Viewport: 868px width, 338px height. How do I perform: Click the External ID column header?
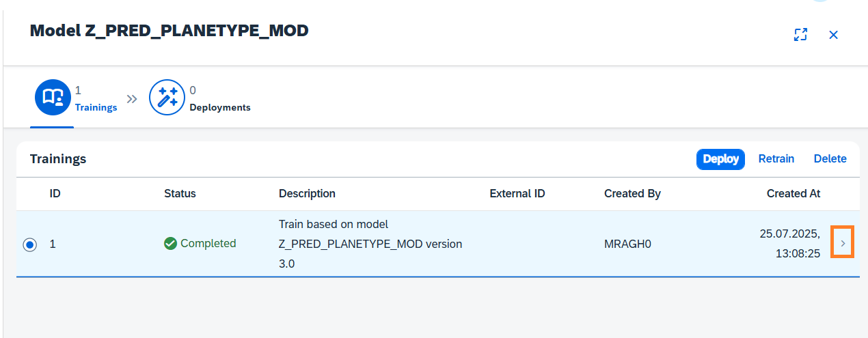coord(517,194)
